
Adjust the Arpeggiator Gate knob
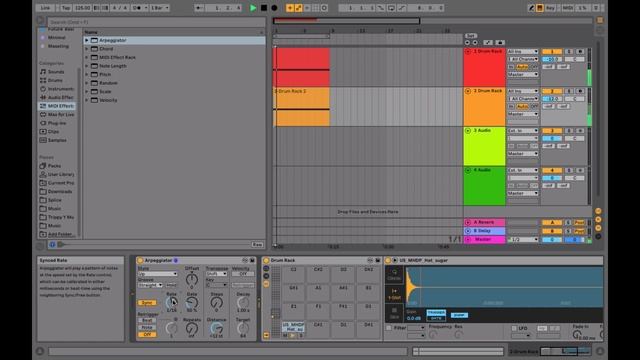pos(191,303)
